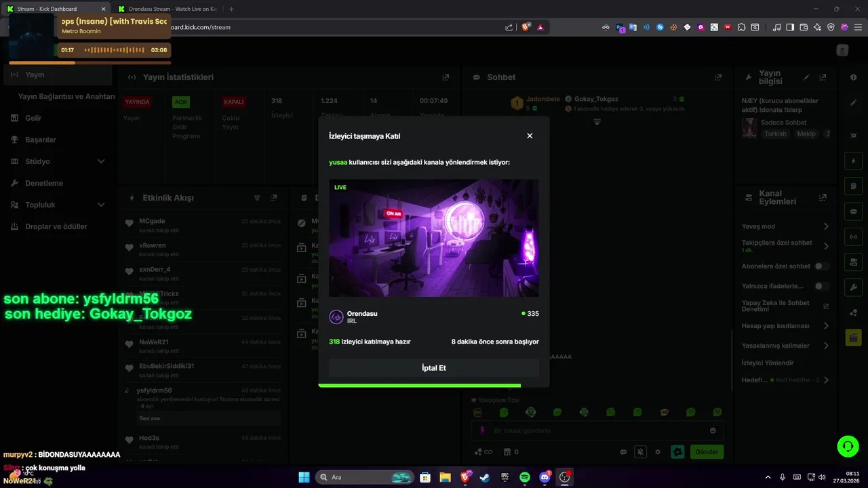
Task: Open media control music note icon
Action: [x=776, y=27]
